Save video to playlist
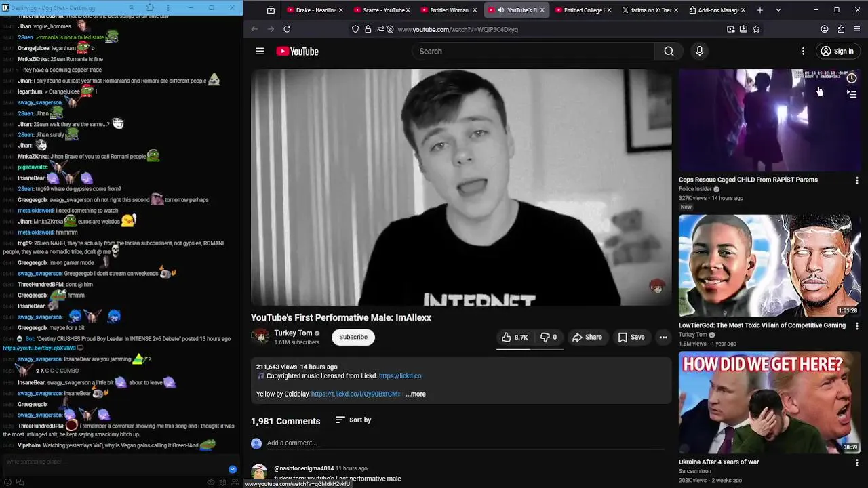The image size is (868, 488). (x=631, y=337)
